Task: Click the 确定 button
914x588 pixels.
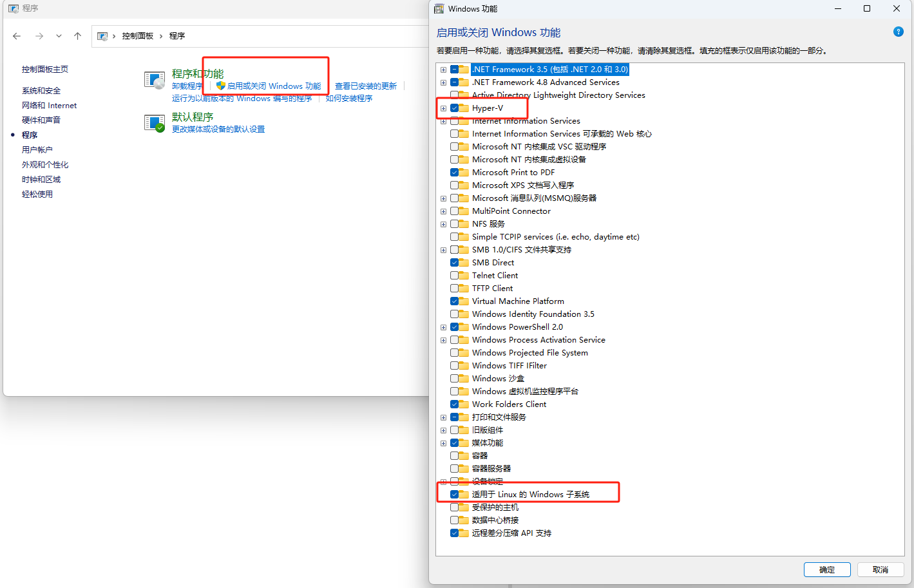Action: [x=827, y=569]
